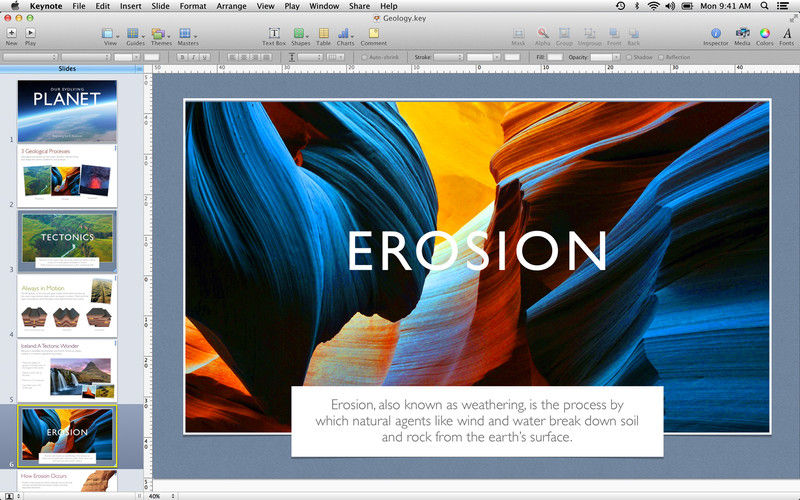Click the Wi-Fi status icon
The height and width of the screenshot is (500, 800).
(x=653, y=6)
